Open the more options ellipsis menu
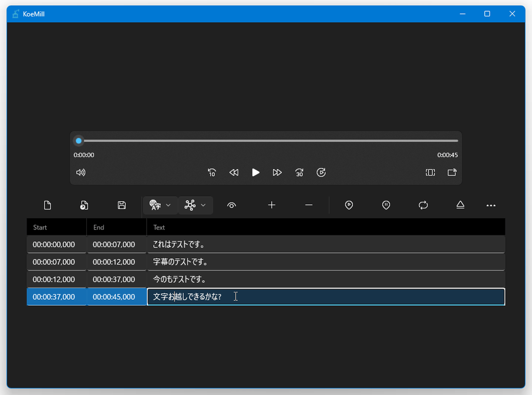This screenshot has width=532, height=395. tap(491, 205)
